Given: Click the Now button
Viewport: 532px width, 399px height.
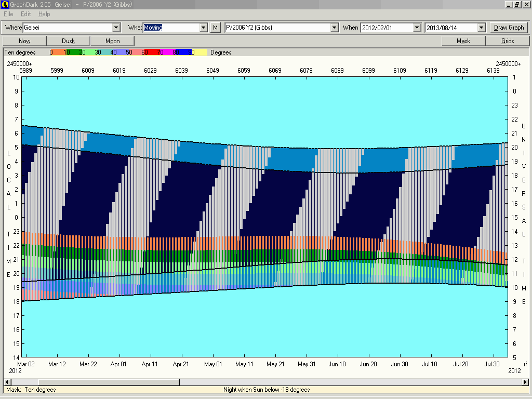Looking at the screenshot, I should [24, 41].
